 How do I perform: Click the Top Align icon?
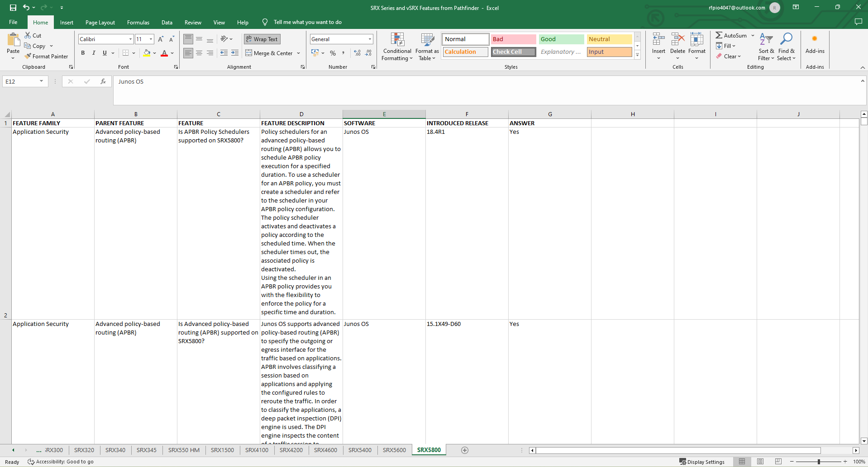[x=188, y=39]
